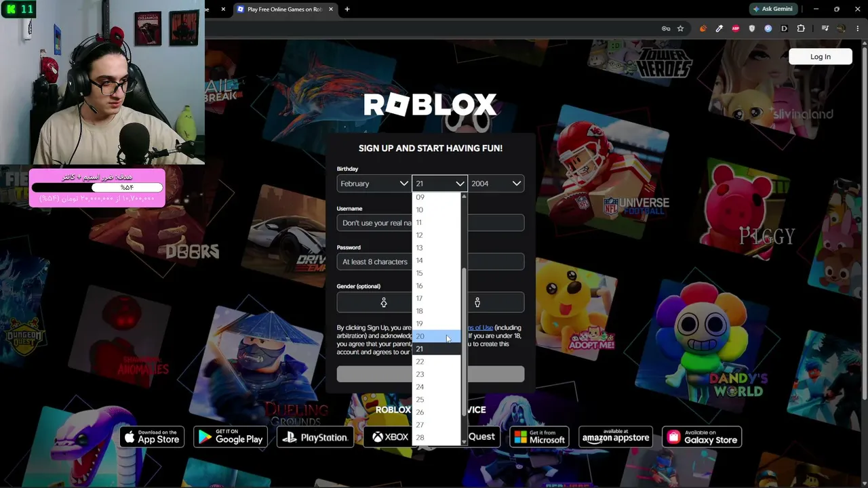The height and width of the screenshot is (488, 868).
Task: Choose day 18 from the list
Action: click(x=437, y=311)
